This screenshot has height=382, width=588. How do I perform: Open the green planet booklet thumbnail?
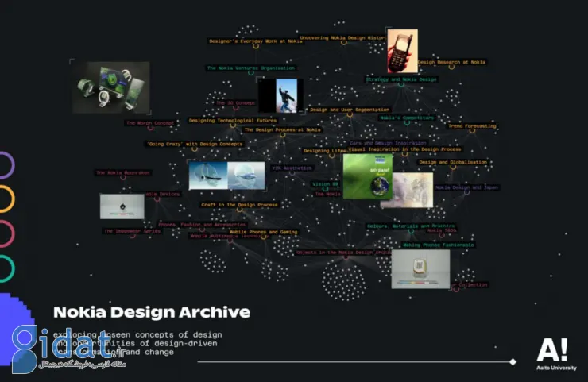pos(367,176)
